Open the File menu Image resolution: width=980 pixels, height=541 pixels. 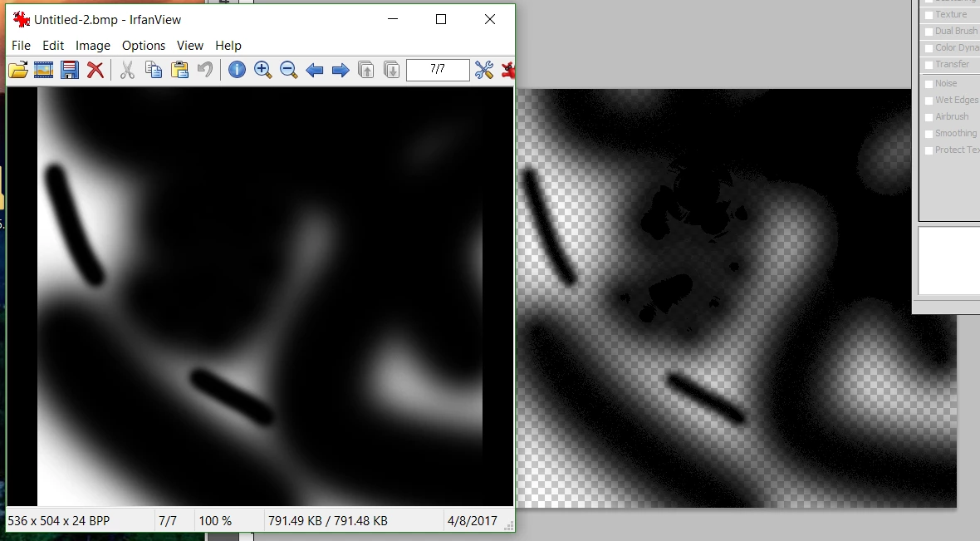[21, 46]
